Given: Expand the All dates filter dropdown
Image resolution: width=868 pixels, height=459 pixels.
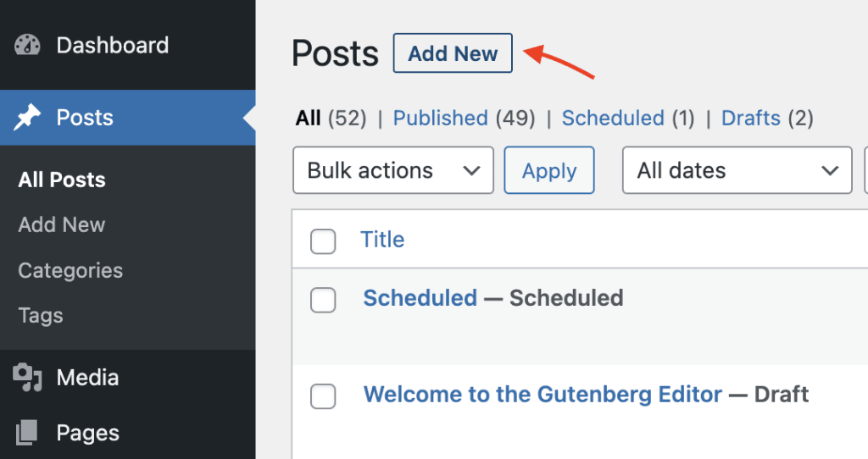Looking at the screenshot, I should (737, 170).
